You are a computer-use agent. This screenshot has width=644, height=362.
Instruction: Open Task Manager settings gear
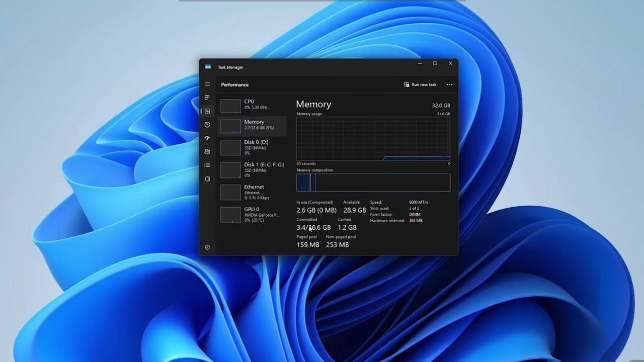(207, 247)
